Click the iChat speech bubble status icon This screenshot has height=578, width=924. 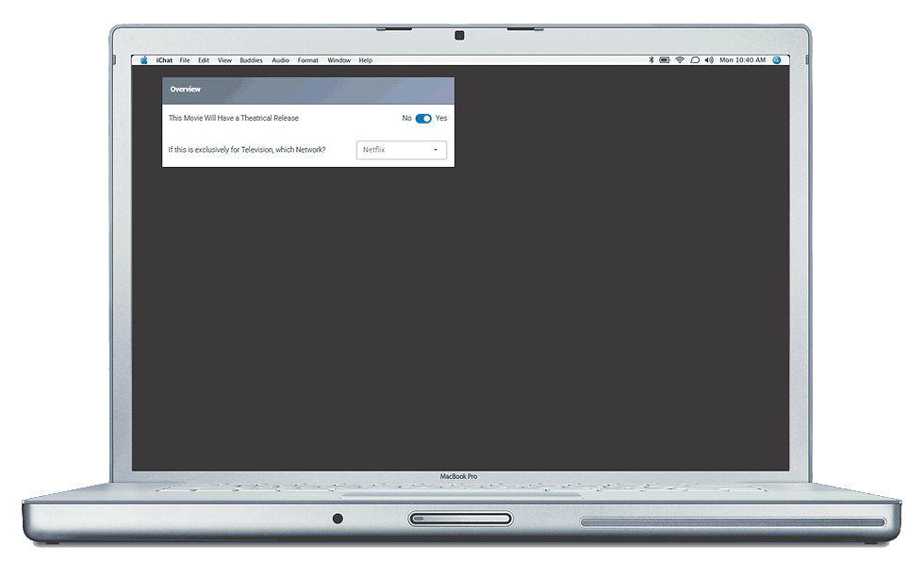click(x=695, y=60)
